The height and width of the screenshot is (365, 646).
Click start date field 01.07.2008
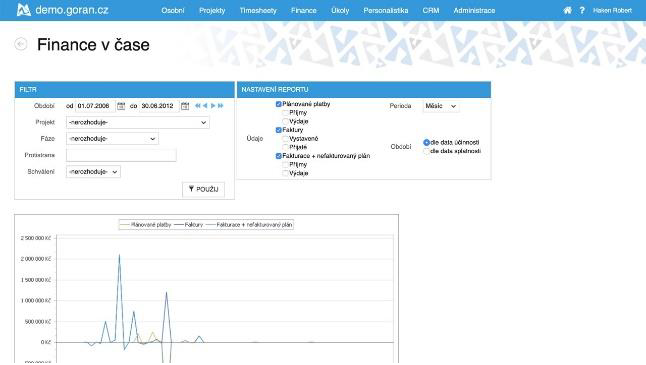pos(95,106)
